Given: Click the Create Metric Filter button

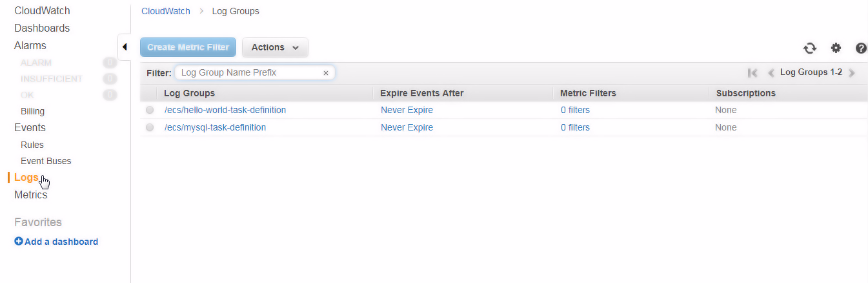Looking at the screenshot, I should (x=188, y=47).
